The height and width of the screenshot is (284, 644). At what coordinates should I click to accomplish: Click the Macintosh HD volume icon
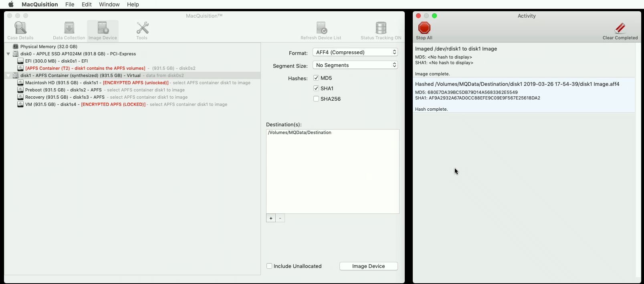click(20, 83)
